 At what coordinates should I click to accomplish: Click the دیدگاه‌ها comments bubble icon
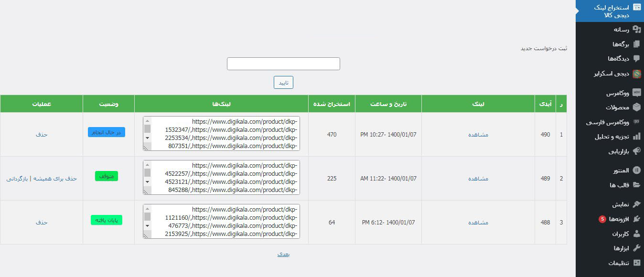point(636,59)
